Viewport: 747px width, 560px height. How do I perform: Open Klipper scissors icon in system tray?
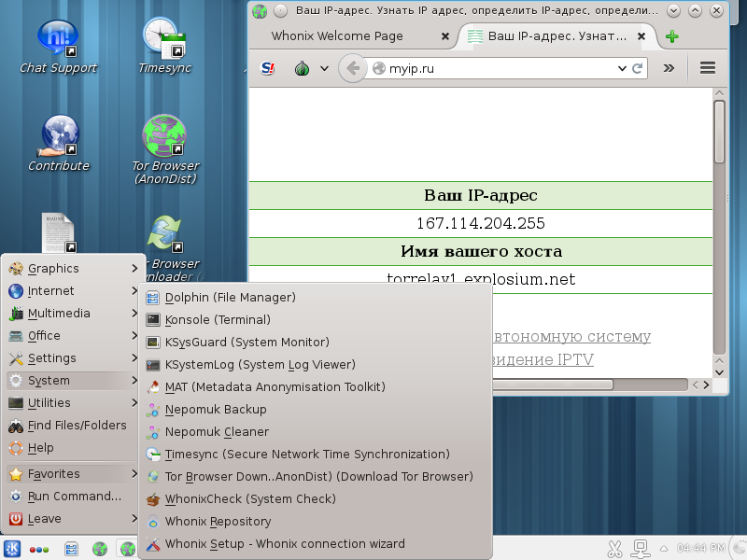(x=614, y=549)
